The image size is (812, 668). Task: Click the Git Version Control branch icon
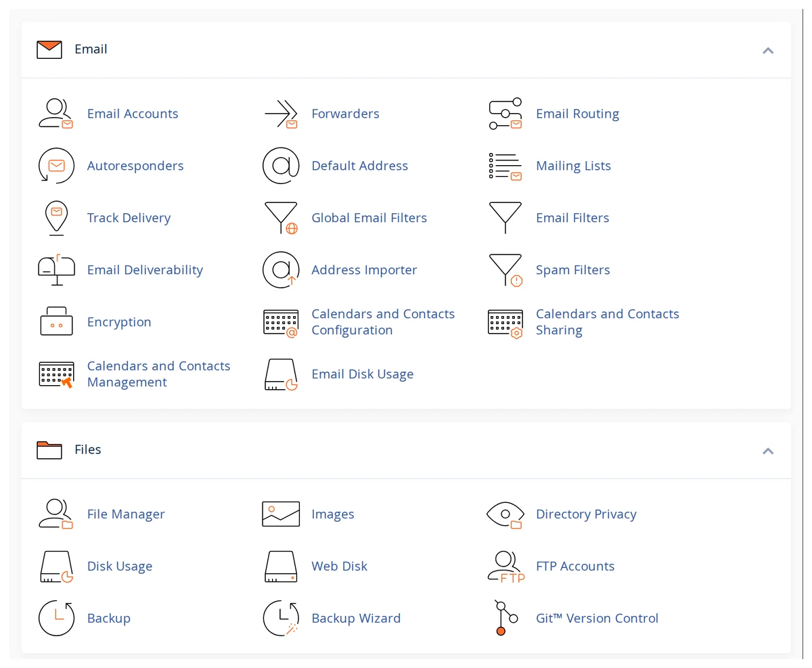pyautogui.click(x=505, y=618)
